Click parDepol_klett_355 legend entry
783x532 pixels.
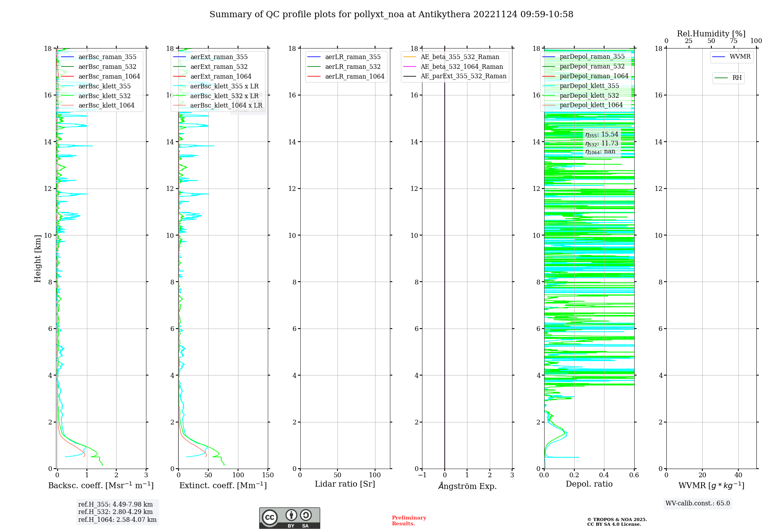(589, 86)
